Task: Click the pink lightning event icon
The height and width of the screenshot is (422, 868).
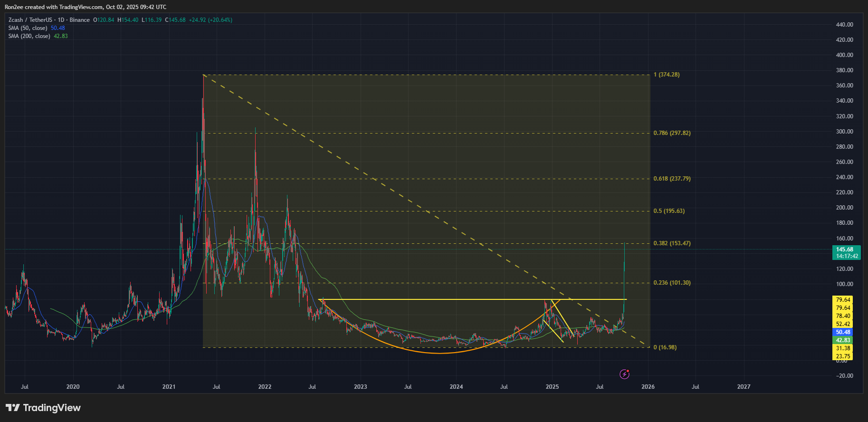Action: tap(625, 374)
